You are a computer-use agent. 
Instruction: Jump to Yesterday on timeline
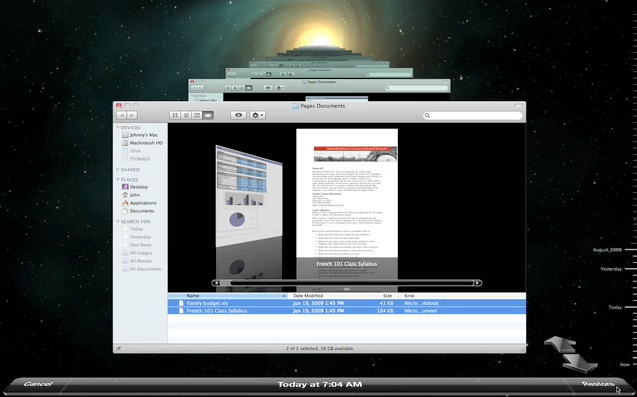[611, 269]
